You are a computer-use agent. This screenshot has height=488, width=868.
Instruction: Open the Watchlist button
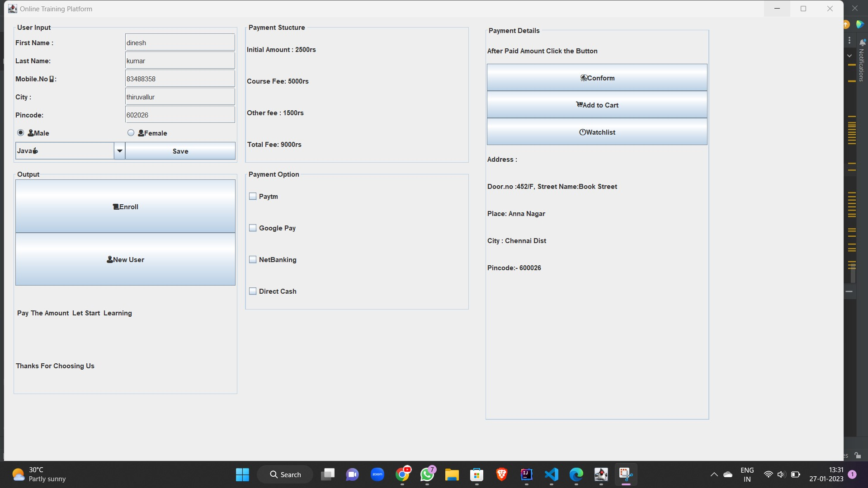(x=597, y=132)
